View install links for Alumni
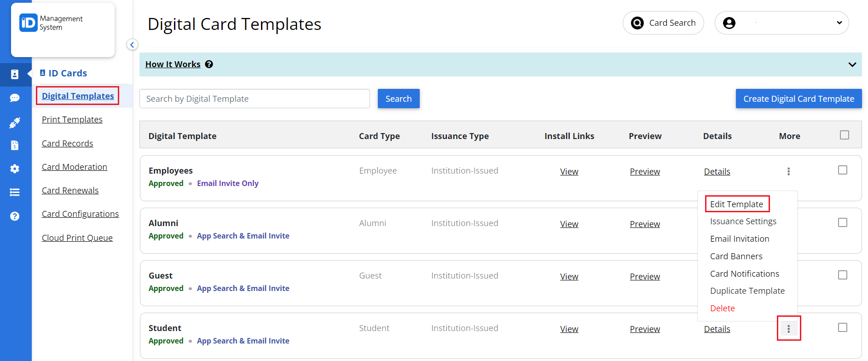Image resolution: width=868 pixels, height=361 pixels. (x=569, y=224)
